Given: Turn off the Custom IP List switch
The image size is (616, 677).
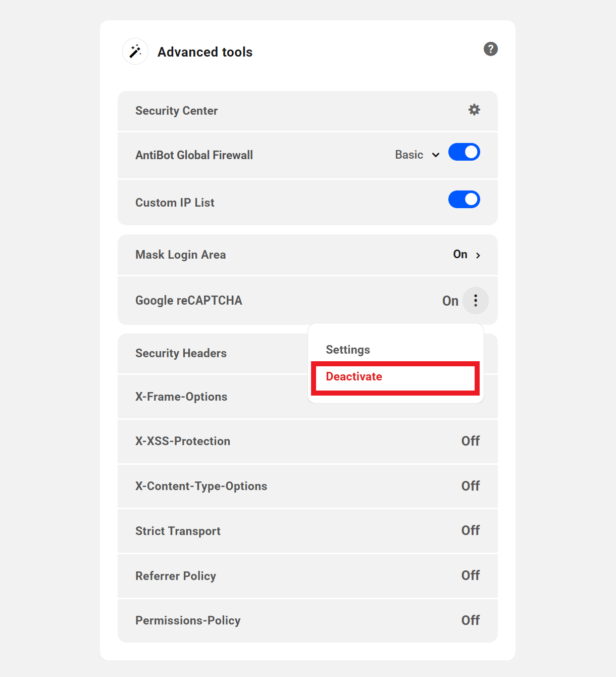Looking at the screenshot, I should click(x=464, y=199).
